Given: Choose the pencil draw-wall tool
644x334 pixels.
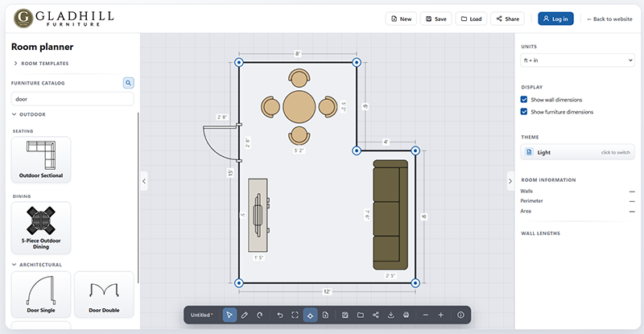Looking at the screenshot, I should click(x=245, y=315).
